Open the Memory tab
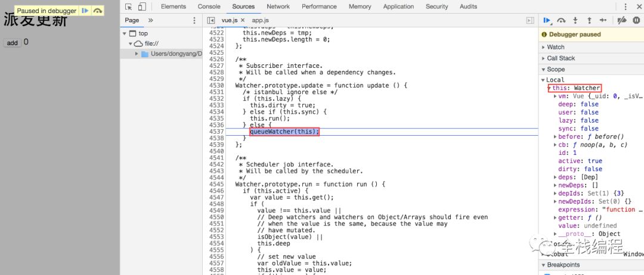This screenshot has width=644, height=275. tap(360, 7)
